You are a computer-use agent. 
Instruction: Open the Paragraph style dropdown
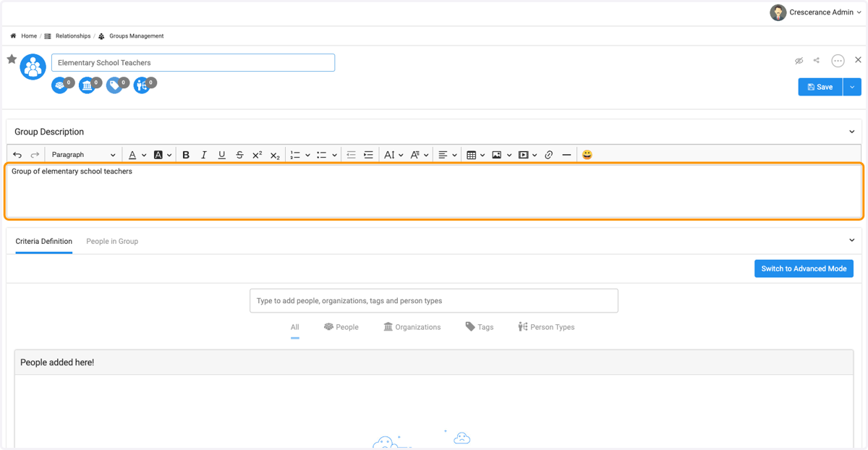pos(83,155)
